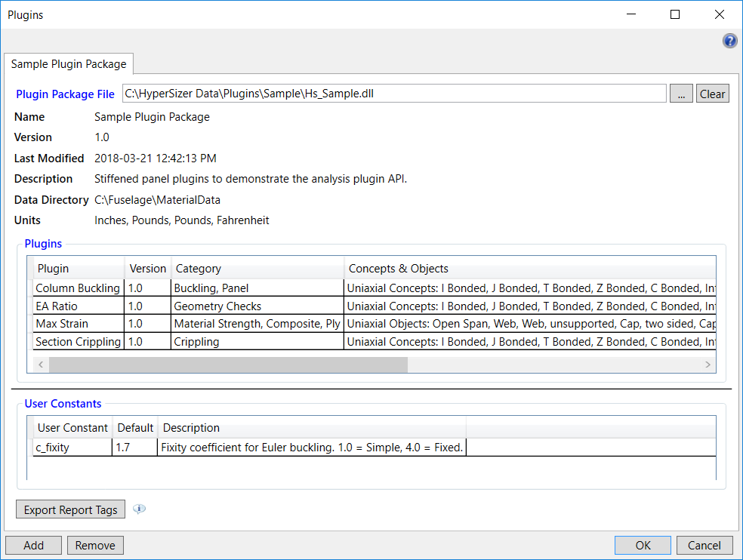
Task: Click the 'Geometry Checks' category cell
Action: tap(257, 306)
